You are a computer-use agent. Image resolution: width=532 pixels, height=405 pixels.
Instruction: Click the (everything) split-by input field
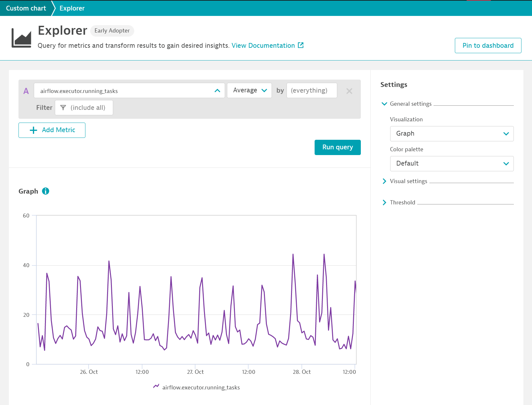pyautogui.click(x=311, y=90)
